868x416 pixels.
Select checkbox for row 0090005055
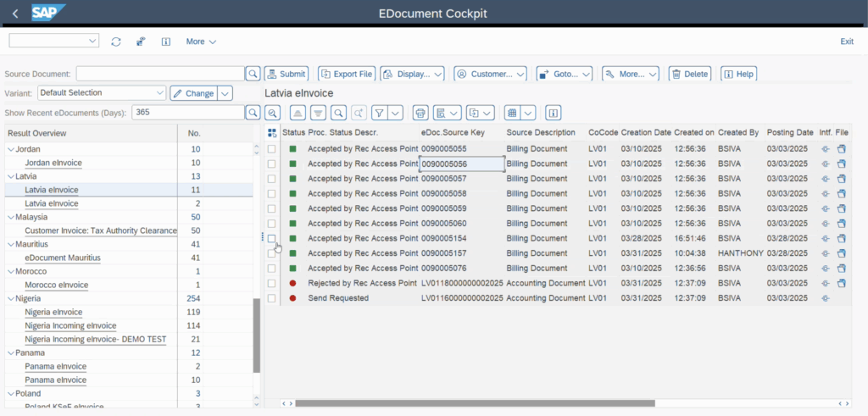pyautogui.click(x=272, y=149)
